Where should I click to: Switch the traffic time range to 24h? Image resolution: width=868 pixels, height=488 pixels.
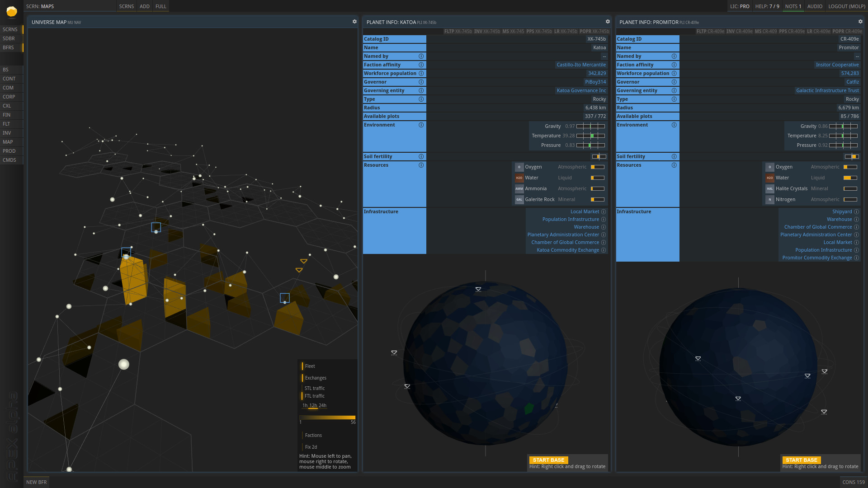pos(322,405)
